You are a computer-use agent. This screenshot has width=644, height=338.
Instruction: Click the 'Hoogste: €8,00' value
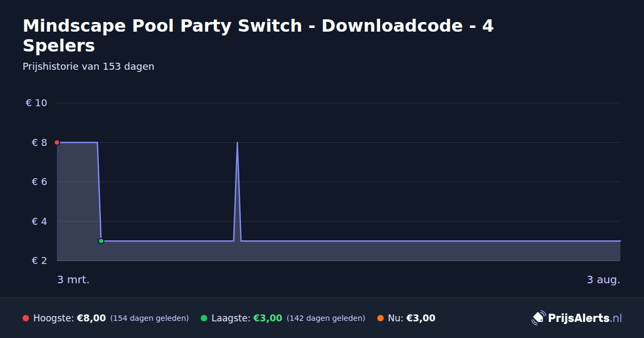(x=70, y=318)
